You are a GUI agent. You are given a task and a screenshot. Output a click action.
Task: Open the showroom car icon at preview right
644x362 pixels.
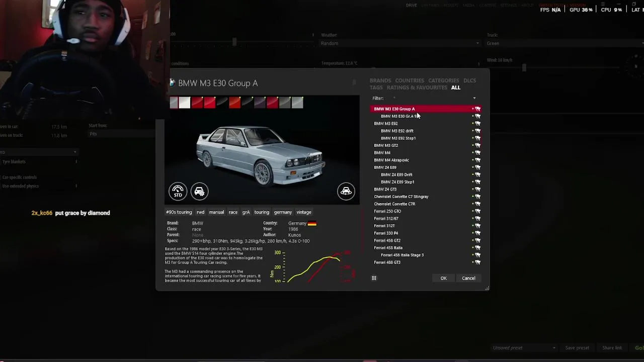point(346,191)
